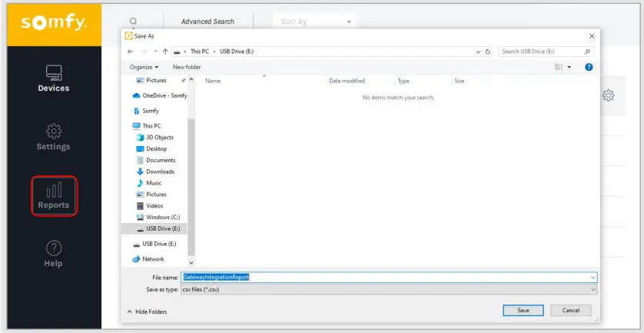644x333 pixels.
Task: Open the Save as type dropdown
Action: (389, 289)
